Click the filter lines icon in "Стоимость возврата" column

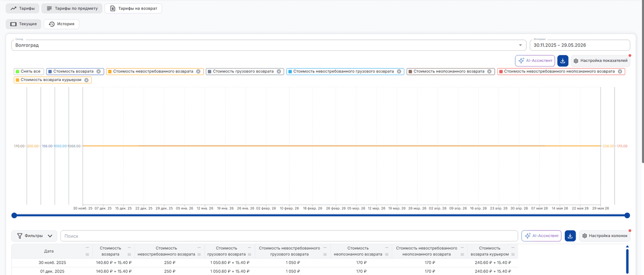click(x=129, y=254)
